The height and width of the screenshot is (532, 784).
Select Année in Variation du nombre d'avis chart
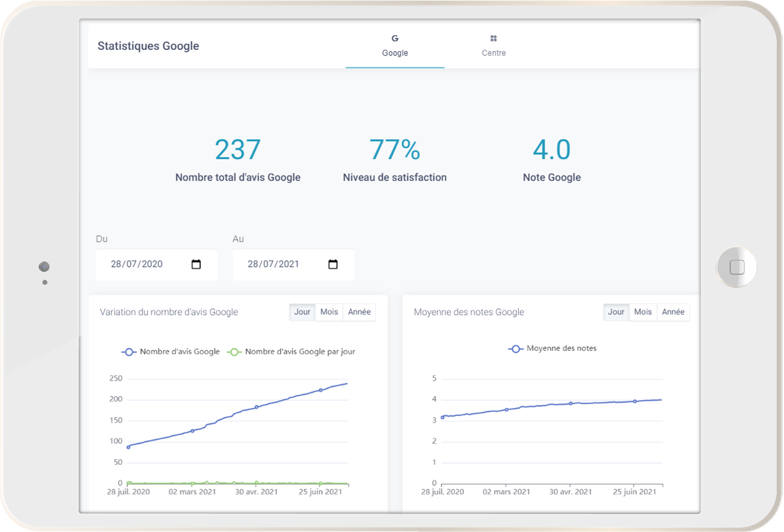(x=359, y=312)
